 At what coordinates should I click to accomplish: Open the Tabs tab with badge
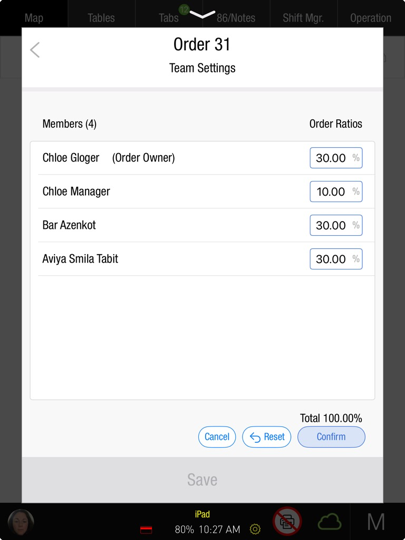(169, 18)
